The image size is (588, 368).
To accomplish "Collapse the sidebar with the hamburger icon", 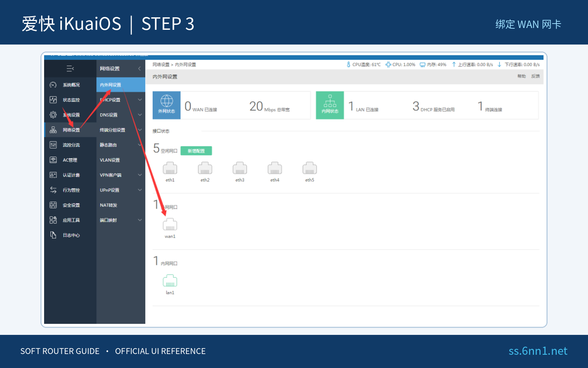I will [x=70, y=68].
